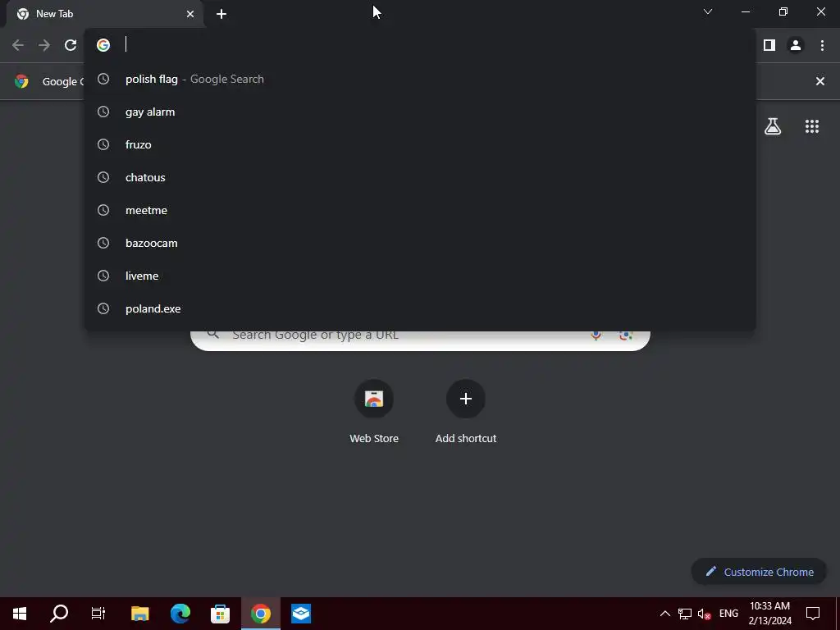The height and width of the screenshot is (630, 840).
Task: Click Customize Chrome button
Action: pos(759,572)
